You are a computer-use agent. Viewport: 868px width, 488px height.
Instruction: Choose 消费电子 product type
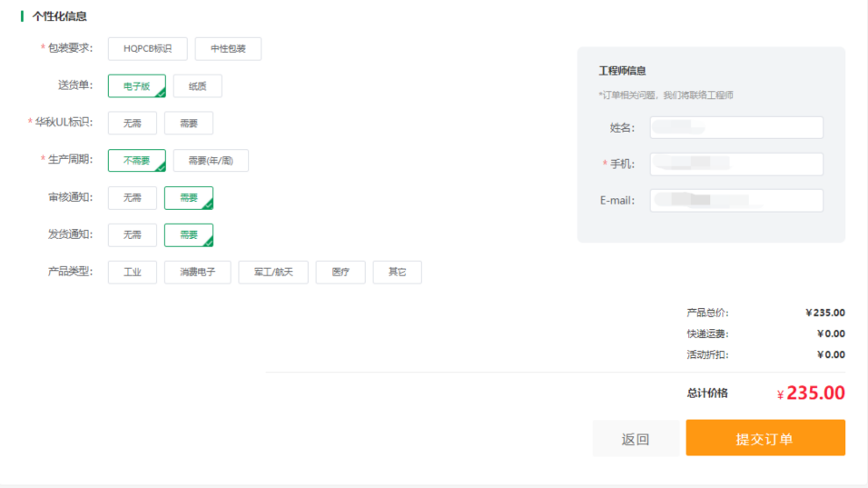coord(197,273)
